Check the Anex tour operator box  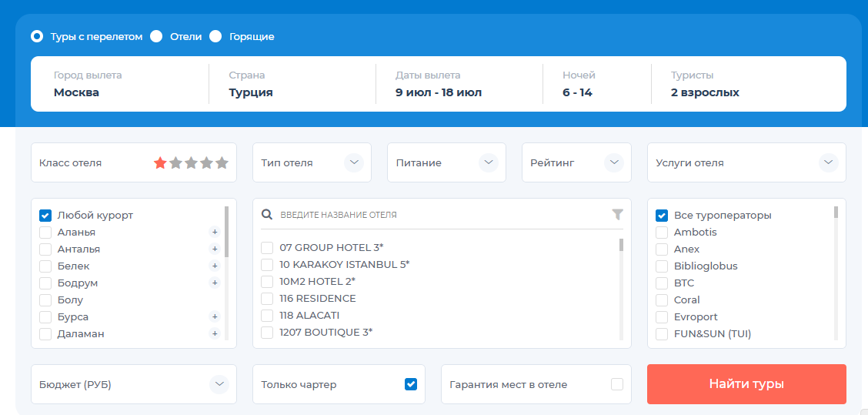pyautogui.click(x=661, y=249)
